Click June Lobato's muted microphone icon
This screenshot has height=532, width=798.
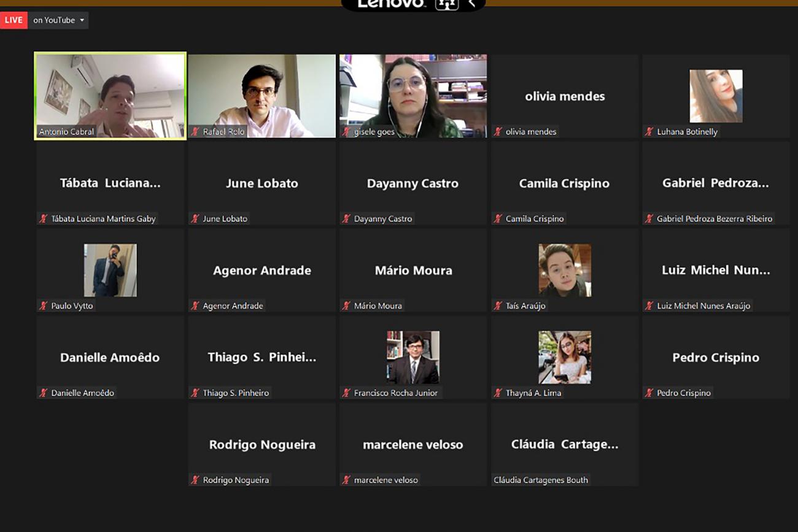coord(195,218)
